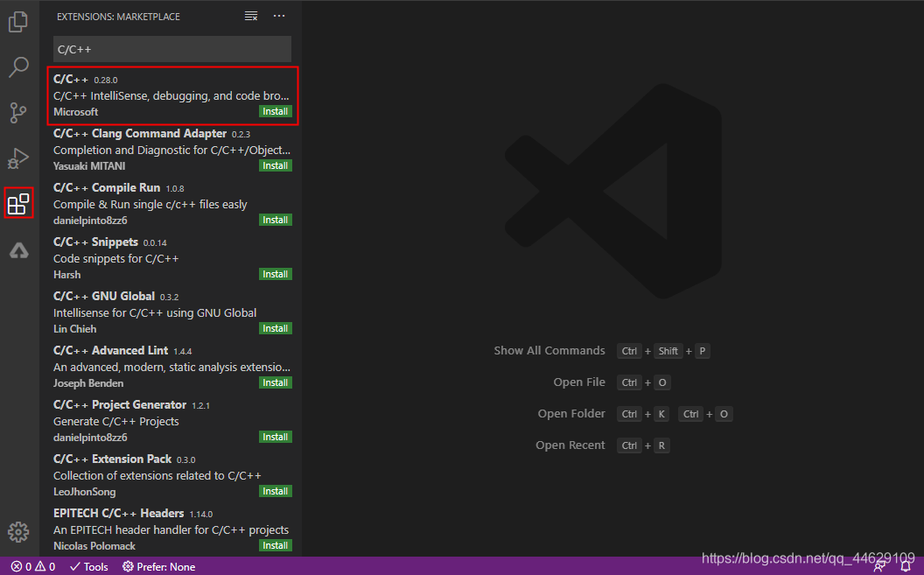Click the publisher name Joseph Benden
The image size is (924, 575).
point(88,383)
